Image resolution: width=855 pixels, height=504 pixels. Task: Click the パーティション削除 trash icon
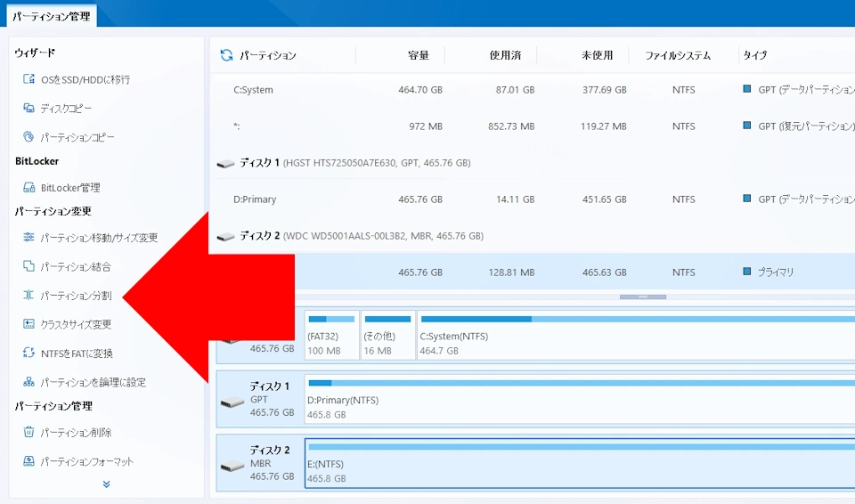point(28,432)
